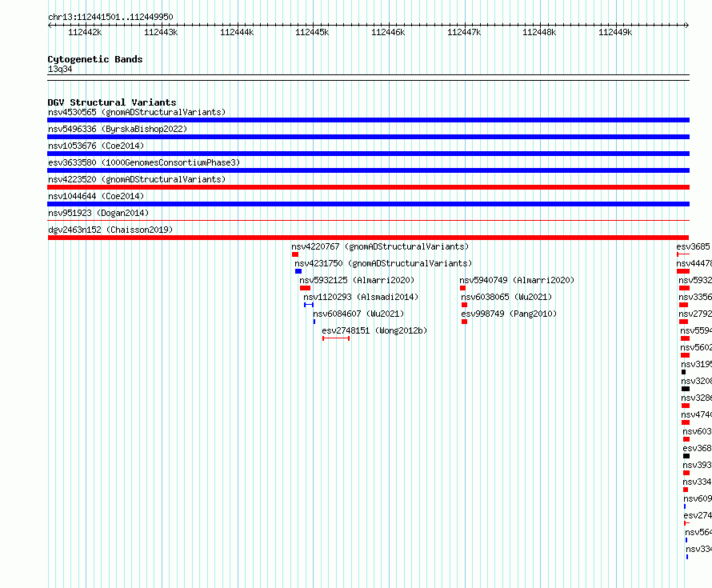Open the nsv6038065 (Wu2021) label
712x588 pixels.
[506, 297]
